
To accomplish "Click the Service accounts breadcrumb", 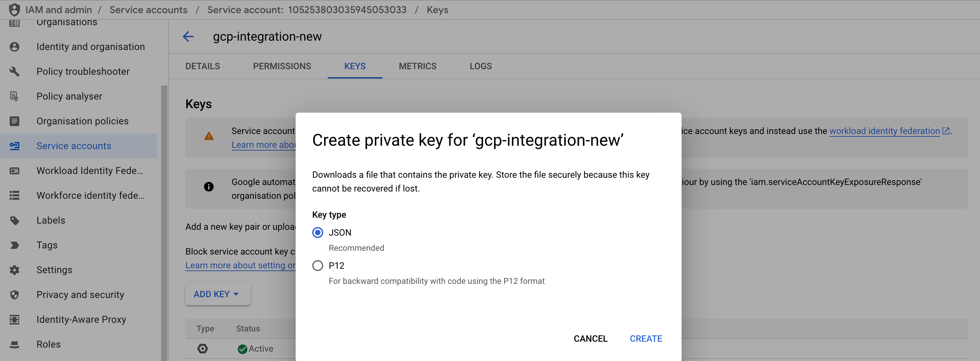I will click(x=149, y=10).
